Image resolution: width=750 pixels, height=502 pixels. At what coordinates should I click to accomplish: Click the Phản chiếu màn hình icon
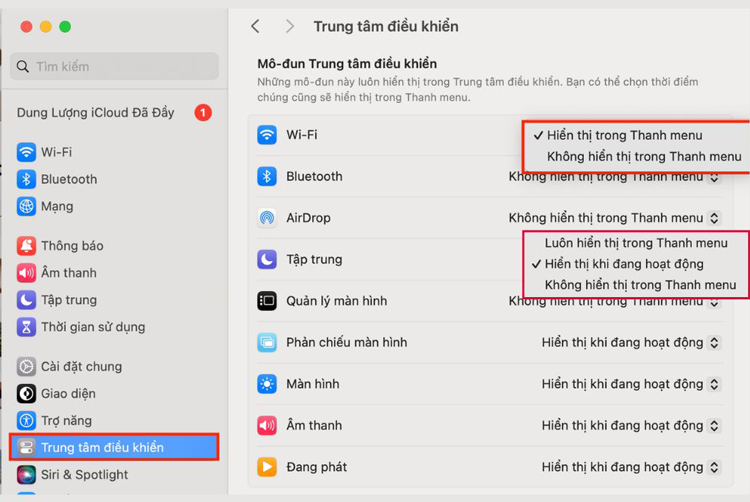tap(267, 342)
